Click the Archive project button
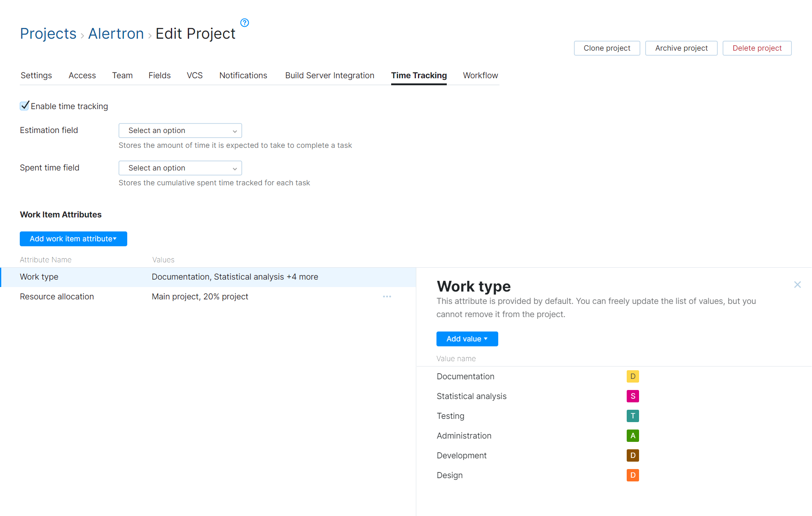 [x=681, y=48]
